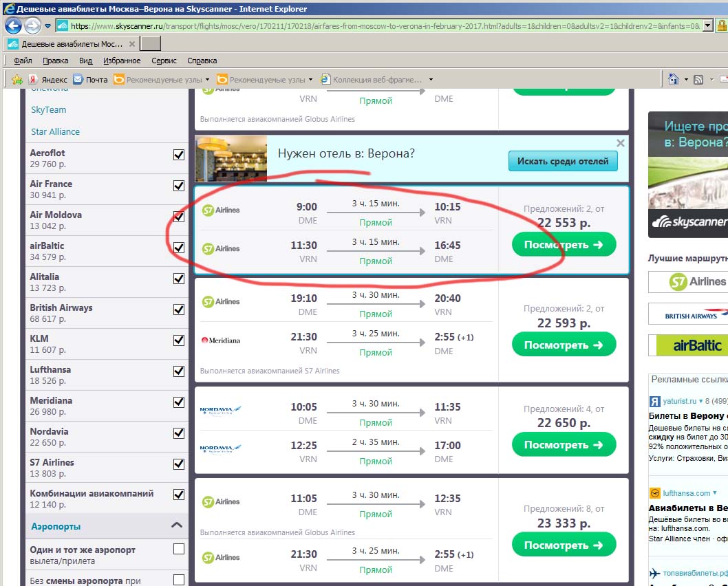Open the Правка menu
The image size is (728, 586).
55,61
